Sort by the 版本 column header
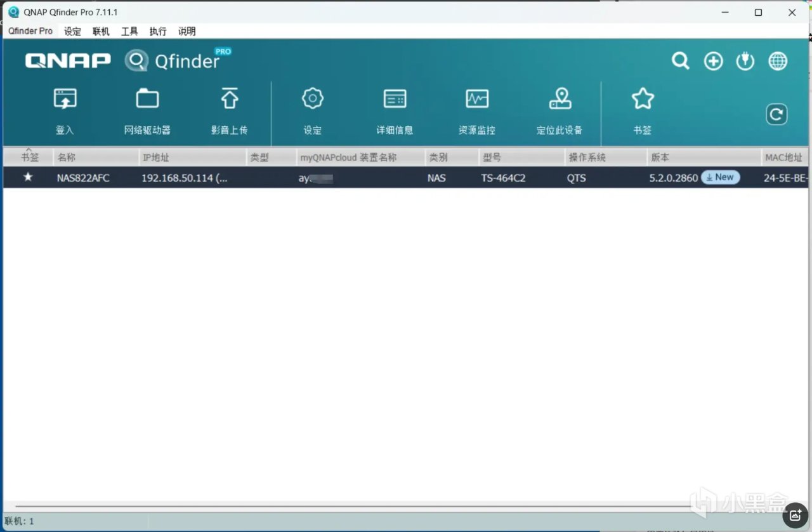Image resolution: width=812 pixels, height=532 pixels. [x=704, y=157]
